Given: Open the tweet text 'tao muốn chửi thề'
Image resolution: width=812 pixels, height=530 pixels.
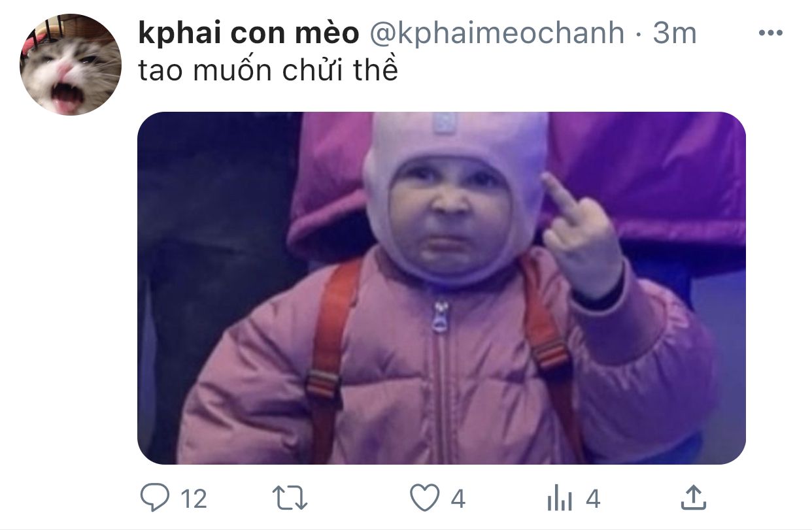Looking at the screenshot, I should [x=268, y=71].
